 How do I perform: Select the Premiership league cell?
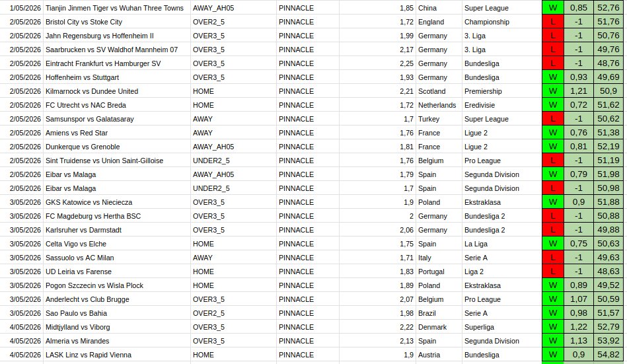[x=502, y=91]
